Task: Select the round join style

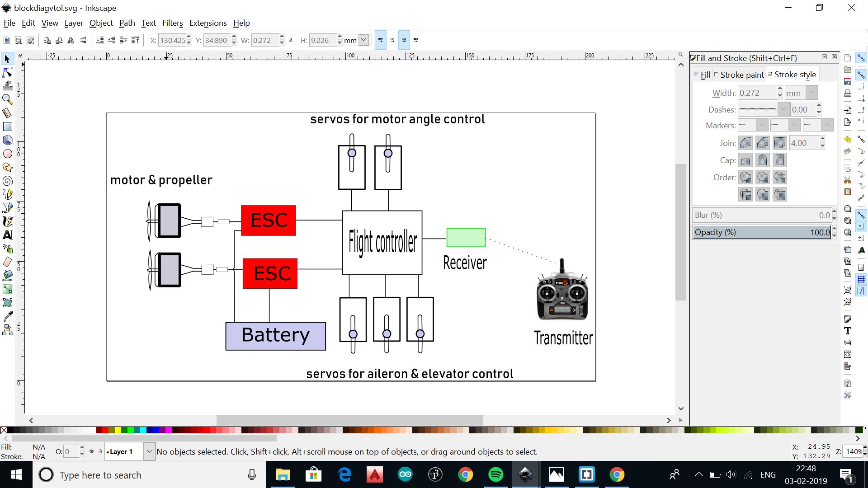Action: click(745, 143)
